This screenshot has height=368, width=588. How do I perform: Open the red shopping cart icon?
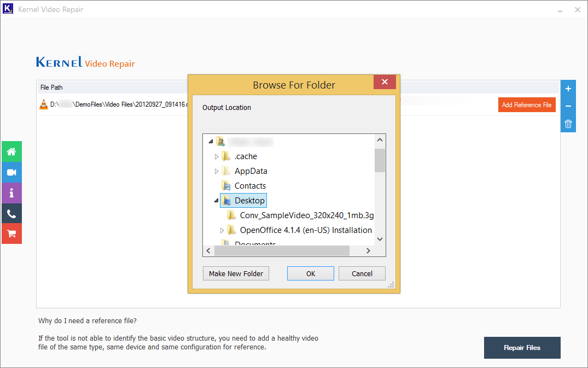(11, 234)
